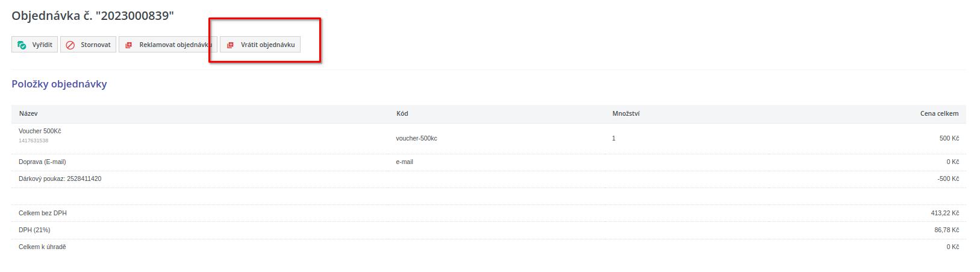Click the red icon beside Vrátit objednávku

(230, 45)
